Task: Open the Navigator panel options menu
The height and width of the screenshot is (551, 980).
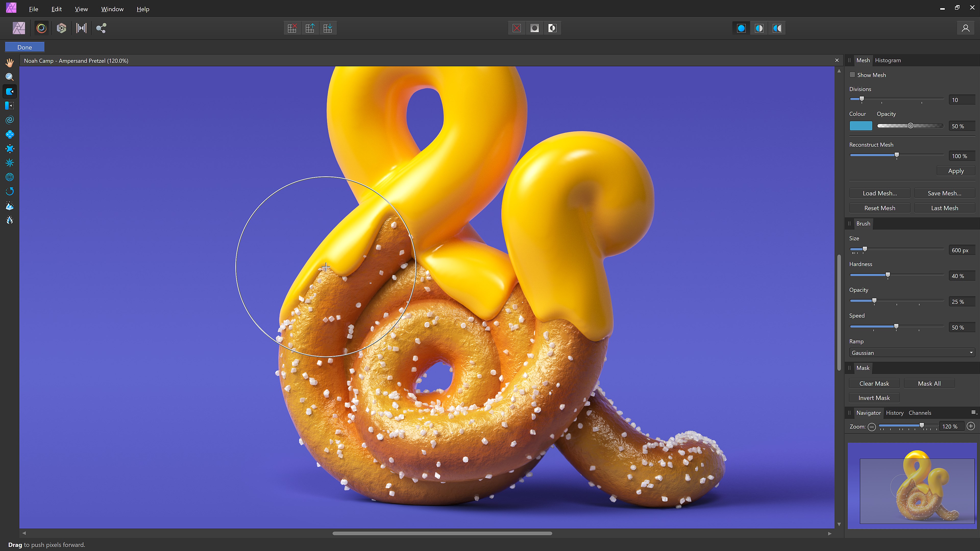Action: [973, 412]
